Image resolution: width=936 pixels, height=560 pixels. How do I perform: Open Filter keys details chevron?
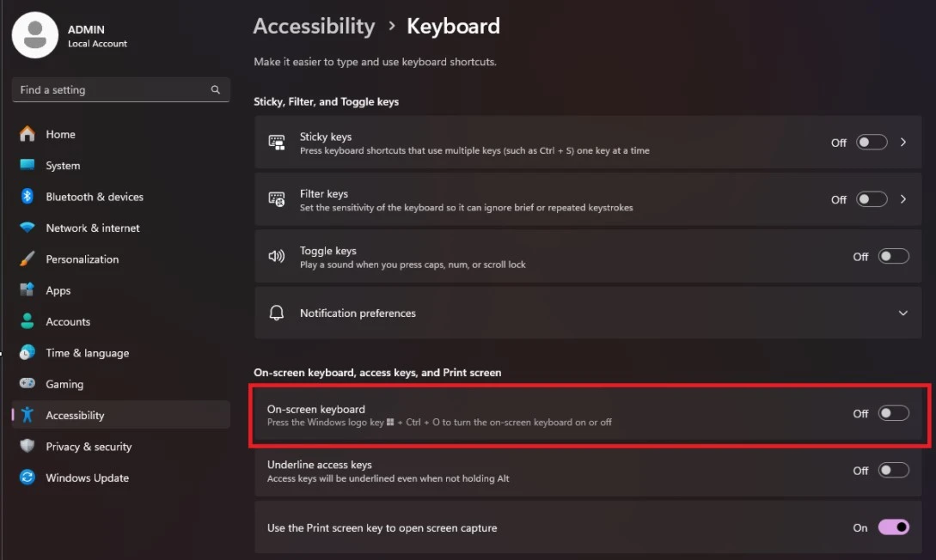click(903, 199)
